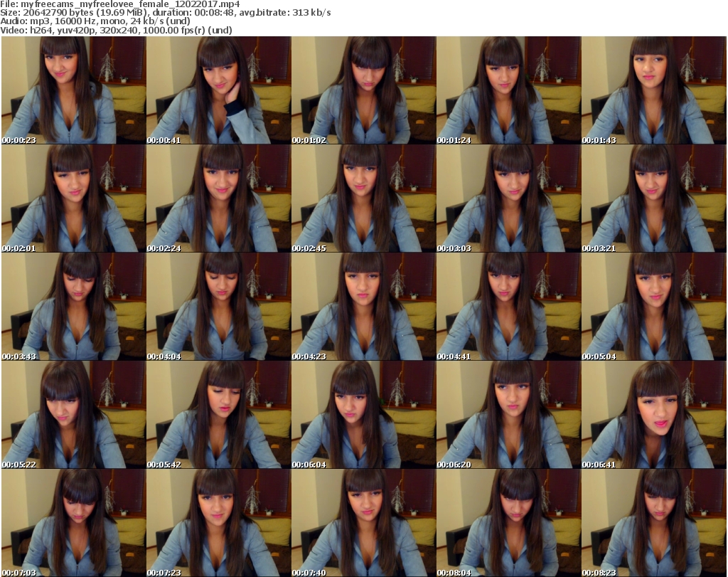Select the thumbnail frame at 00:04:04
This screenshot has height=577, width=728.
pos(219,307)
